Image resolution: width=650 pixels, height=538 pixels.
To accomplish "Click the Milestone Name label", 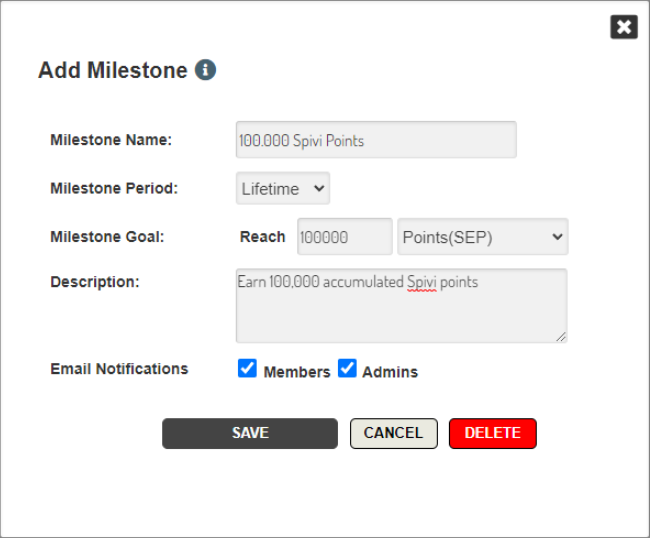I will tap(111, 140).
